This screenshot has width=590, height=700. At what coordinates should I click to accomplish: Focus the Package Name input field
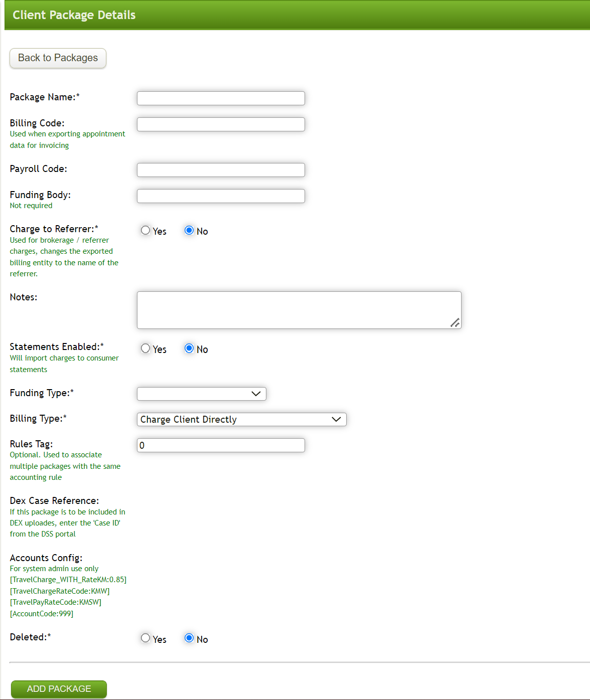tap(220, 98)
